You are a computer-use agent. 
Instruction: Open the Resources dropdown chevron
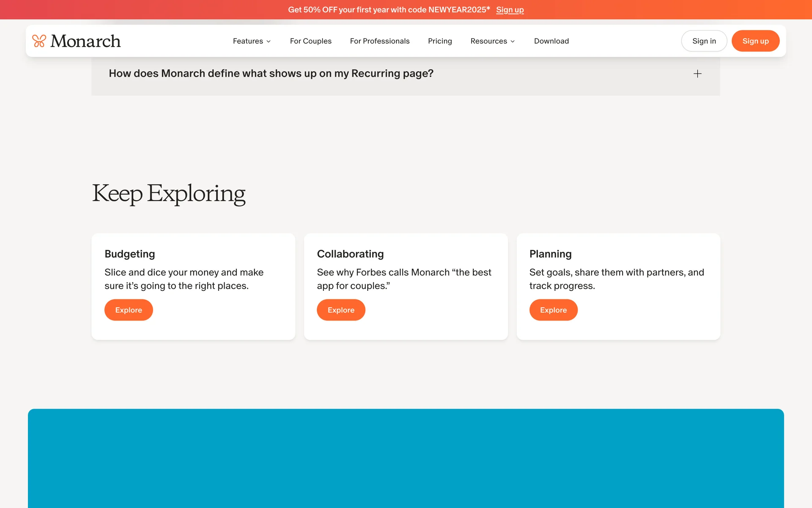point(513,41)
